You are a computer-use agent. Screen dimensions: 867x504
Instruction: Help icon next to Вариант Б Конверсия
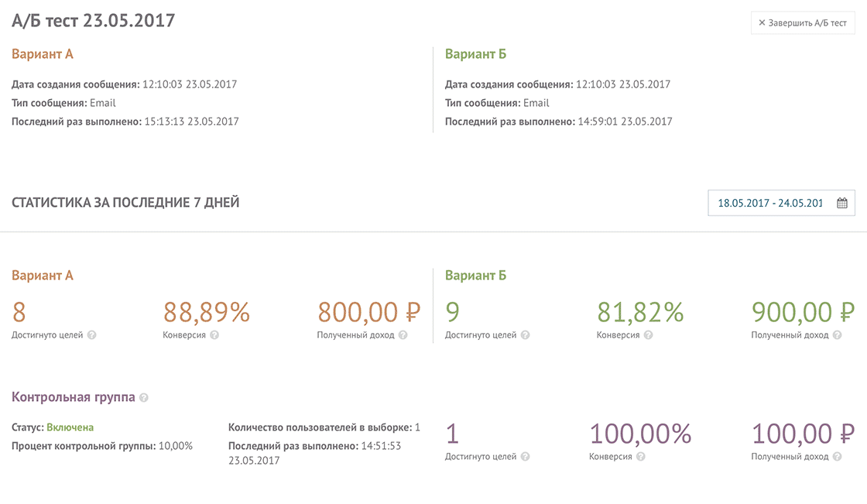click(648, 335)
